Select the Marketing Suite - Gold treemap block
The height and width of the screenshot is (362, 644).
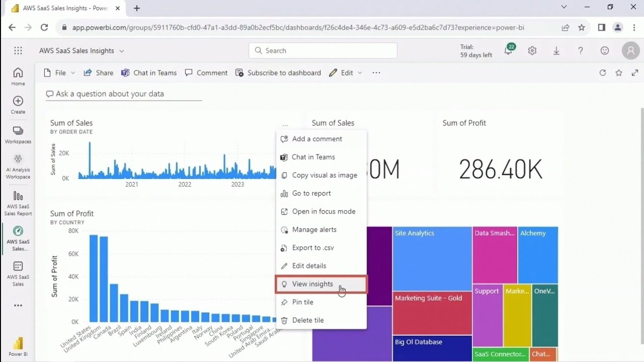432,313
